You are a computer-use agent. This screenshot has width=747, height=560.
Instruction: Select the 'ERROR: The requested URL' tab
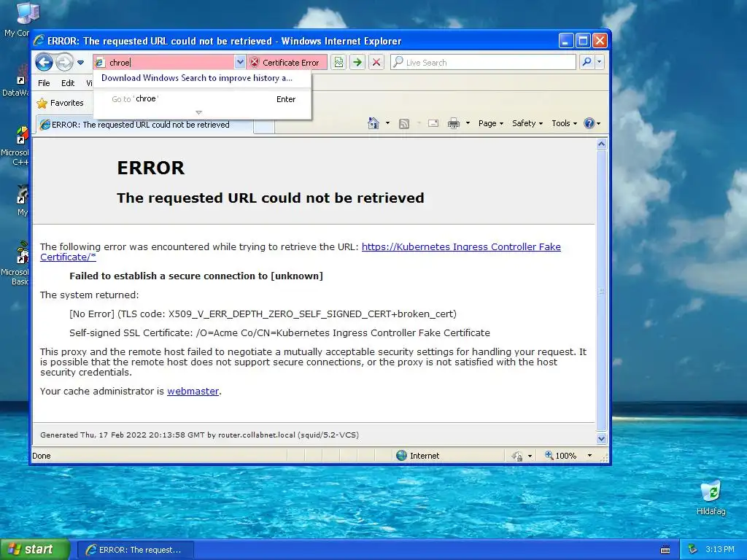(x=144, y=125)
